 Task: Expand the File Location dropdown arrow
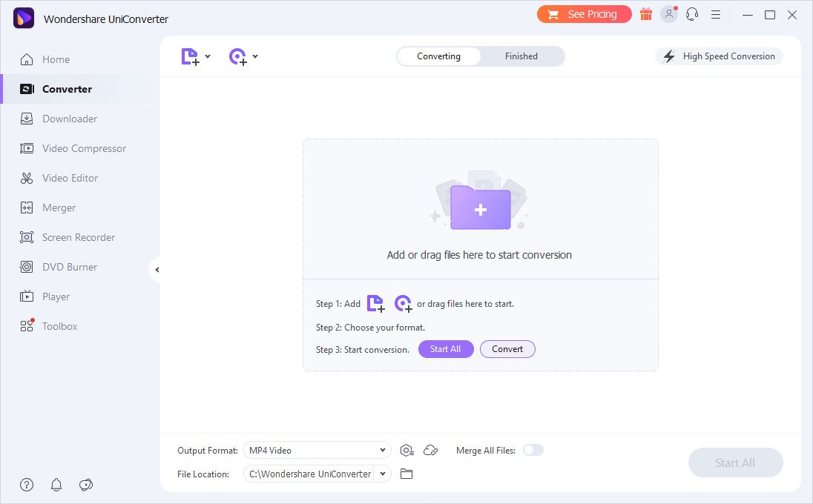[x=383, y=474]
